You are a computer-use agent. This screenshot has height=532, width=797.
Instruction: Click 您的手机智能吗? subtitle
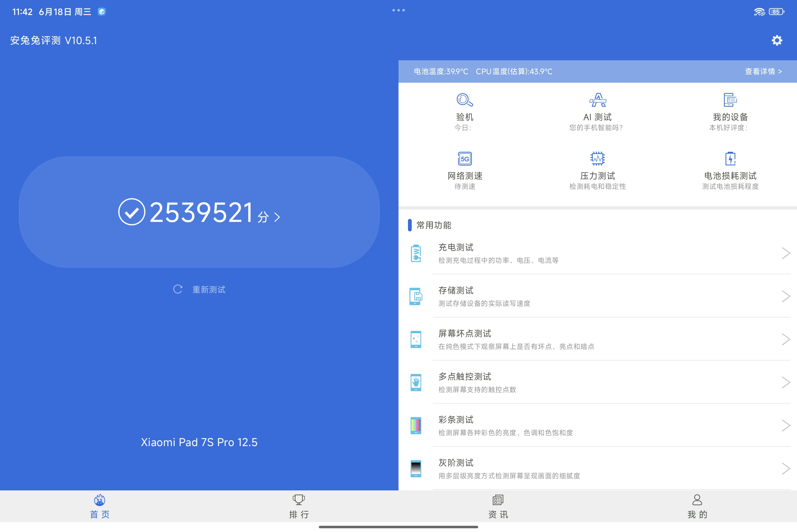pyautogui.click(x=596, y=128)
